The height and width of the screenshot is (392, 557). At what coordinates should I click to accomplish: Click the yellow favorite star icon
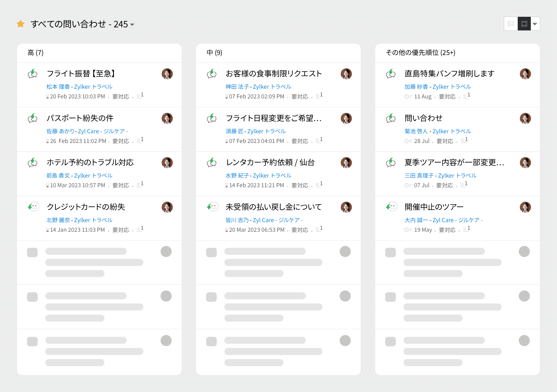tap(21, 24)
